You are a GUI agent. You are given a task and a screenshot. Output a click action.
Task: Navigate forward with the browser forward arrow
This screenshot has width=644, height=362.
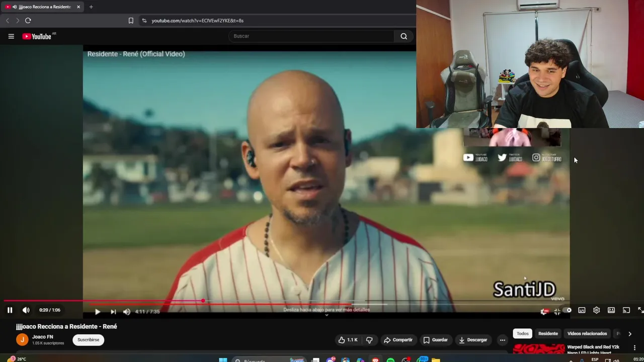(x=18, y=21)
